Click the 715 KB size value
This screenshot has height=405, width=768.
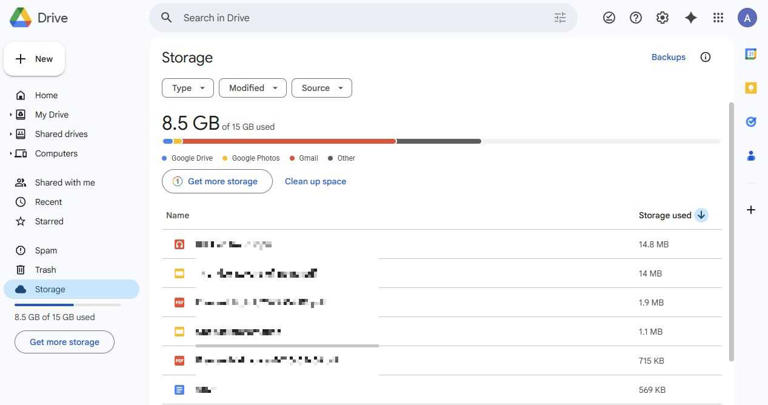click(x=651, y=360)
